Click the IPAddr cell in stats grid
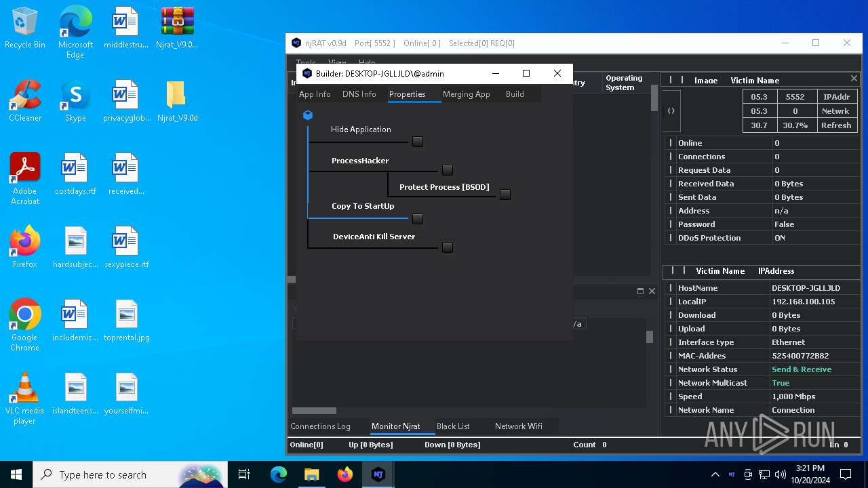This screenshot has height=488, width=868. pos(836,97)
